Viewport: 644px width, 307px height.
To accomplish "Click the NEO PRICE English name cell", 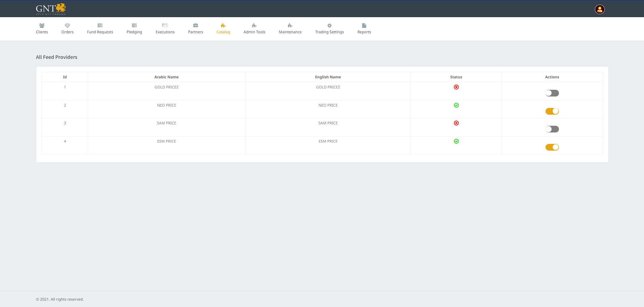I will (328, 105).
